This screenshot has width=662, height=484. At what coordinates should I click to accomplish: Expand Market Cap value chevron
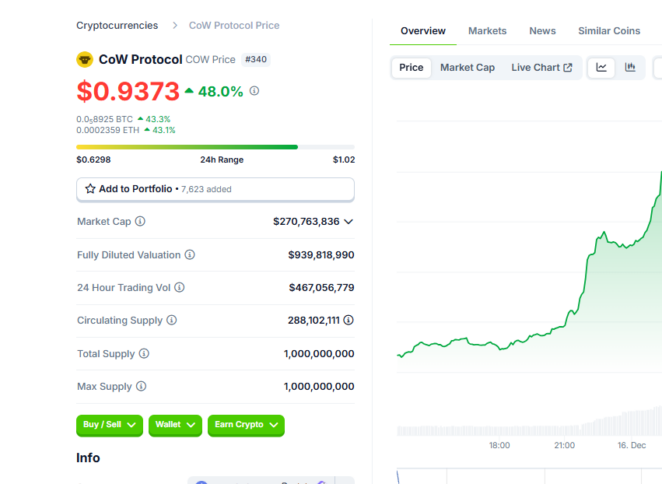pyautogui.click(x=348, y=222)
